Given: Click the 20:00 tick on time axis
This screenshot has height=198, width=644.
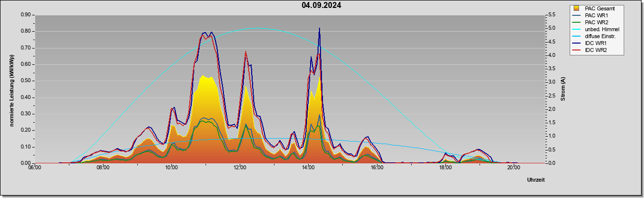Looking at the screenshot, I should [x=514, y=167].
